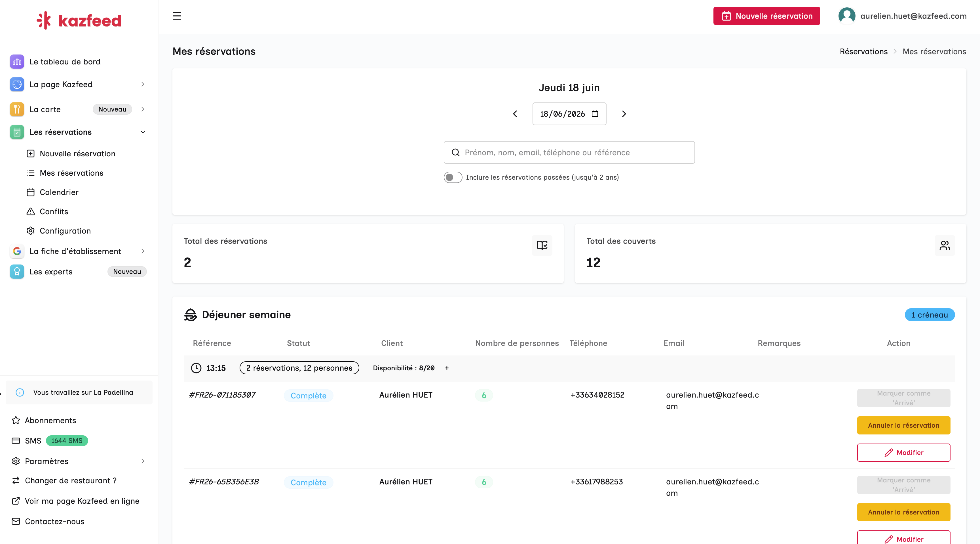Go to previous day arrow
The height and width of the screenshot is (544, 980).
515,114
